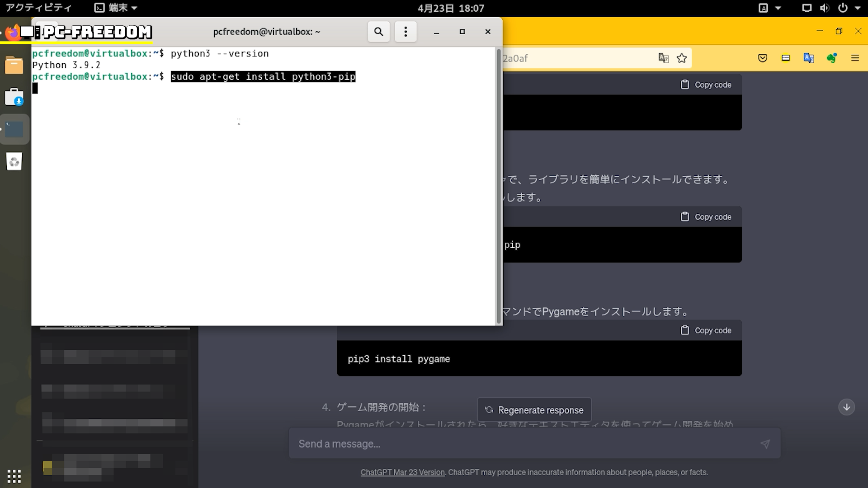Click the address bar translate icon
This screenshot has width=868, height=488.
click(663, 58)
